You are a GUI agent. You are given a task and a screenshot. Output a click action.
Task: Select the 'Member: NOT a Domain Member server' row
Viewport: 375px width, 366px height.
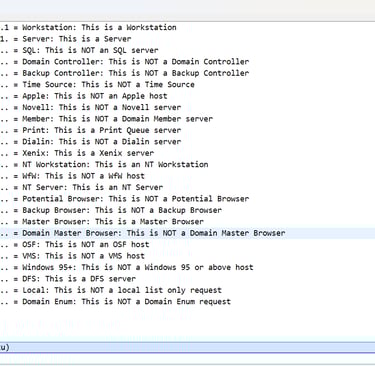tap(106, 119)
